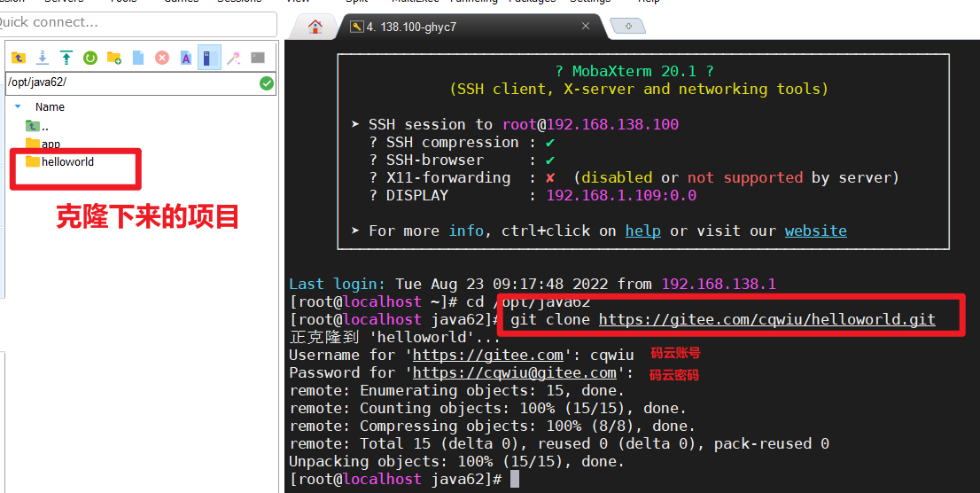980x493 pixels.
Task: Click the 192.168.138.100 address in SSH session line
Action: (612, 124)
